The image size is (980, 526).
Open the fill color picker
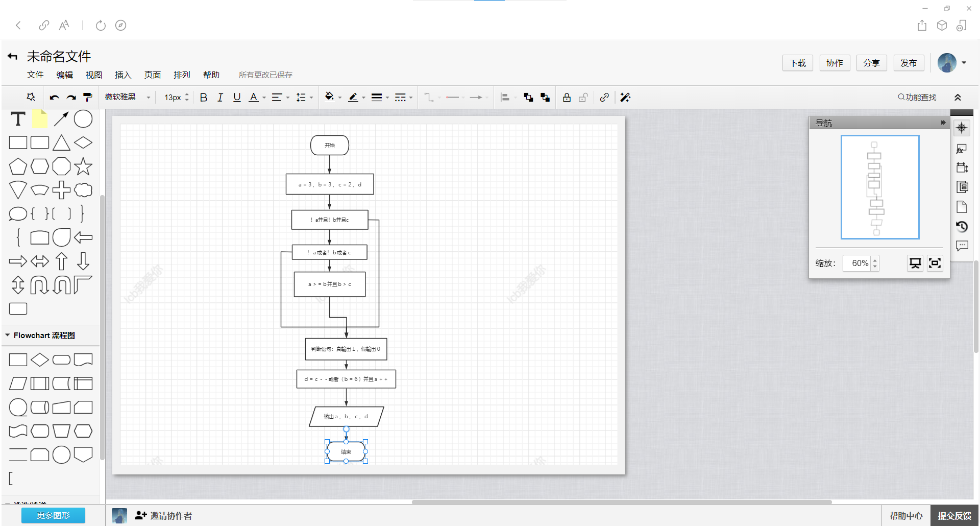point(333,97)
